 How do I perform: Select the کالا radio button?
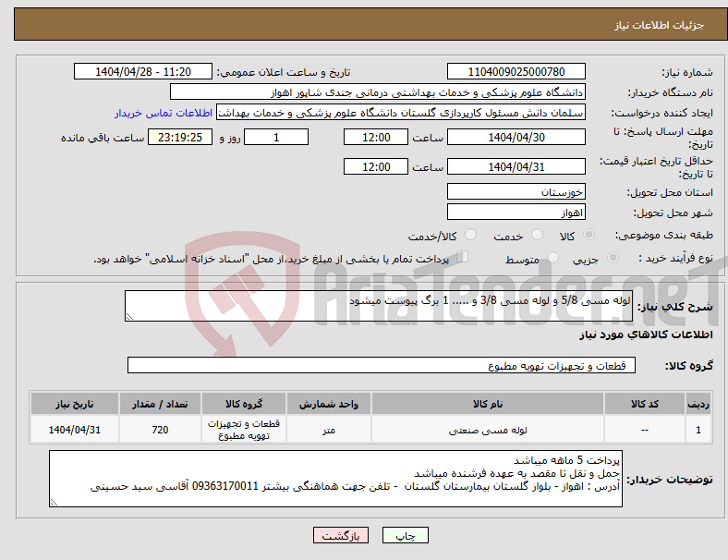coord(588,235)
